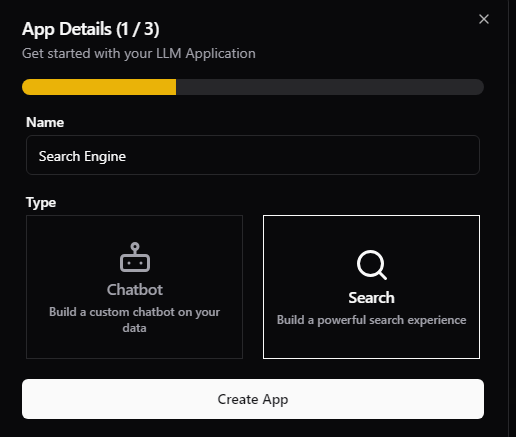This screenshot has width=516, height=437.
Task: Select the Search app type card
Action: pos(371,287)
